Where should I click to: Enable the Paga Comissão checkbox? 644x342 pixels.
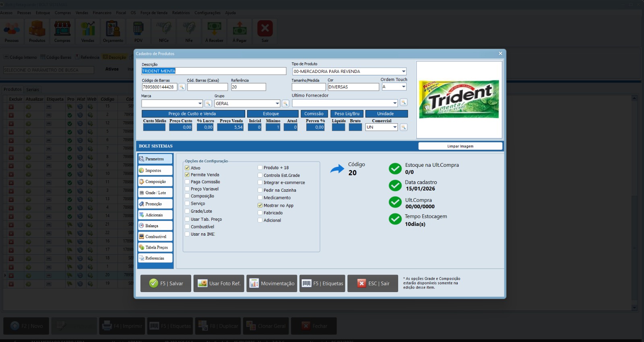click(x=187, y=182)
